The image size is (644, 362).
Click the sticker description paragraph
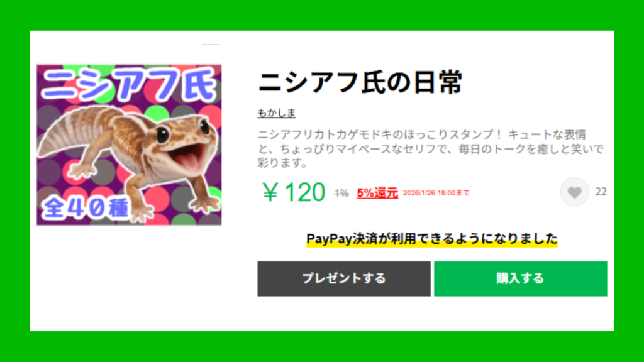(430, 148)
